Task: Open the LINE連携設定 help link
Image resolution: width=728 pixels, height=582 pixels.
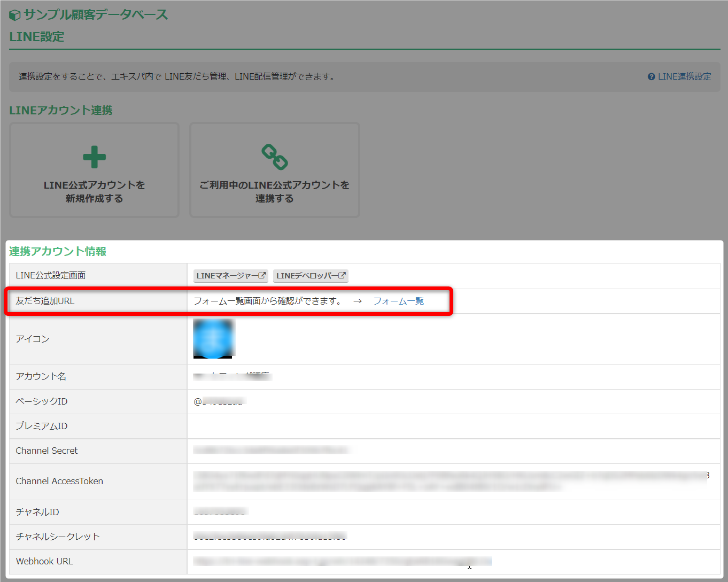Action: [684, 77]
